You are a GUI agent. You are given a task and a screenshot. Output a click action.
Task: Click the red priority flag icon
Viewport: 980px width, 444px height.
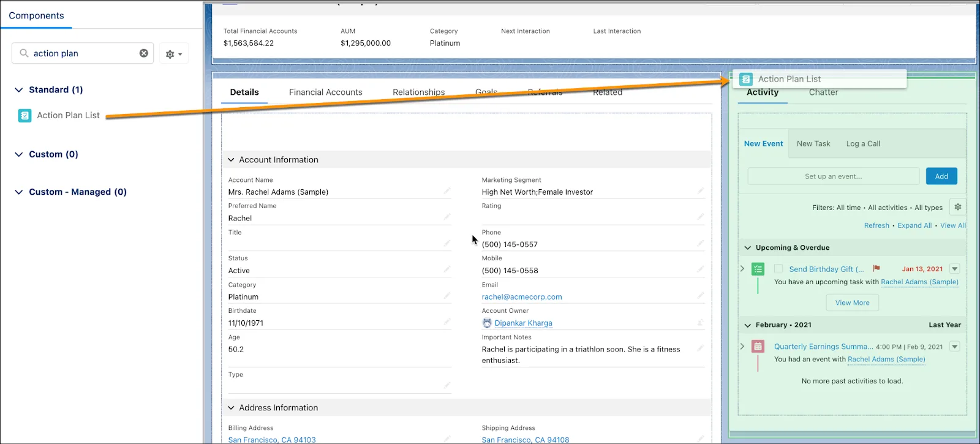876,268
